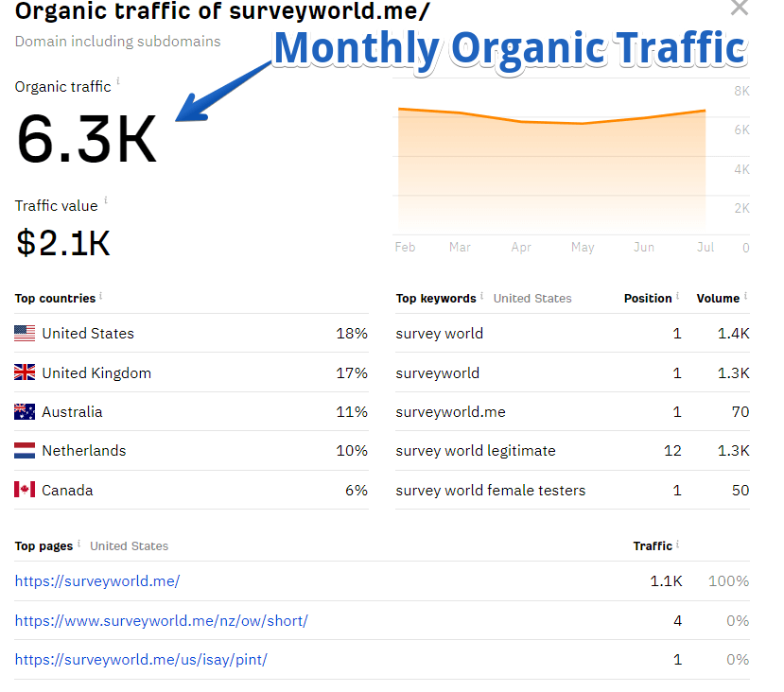Click info icon beside Top pages
The height and width of the screenshot is (692, 784).
[x=78, y=544]
